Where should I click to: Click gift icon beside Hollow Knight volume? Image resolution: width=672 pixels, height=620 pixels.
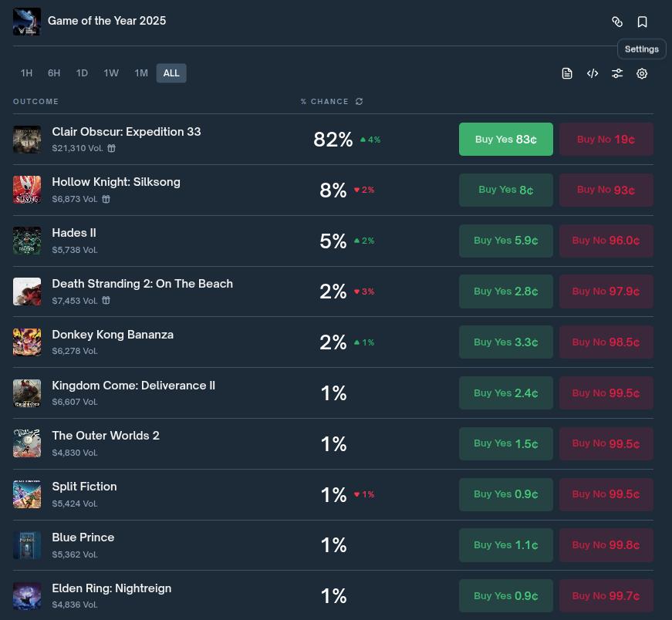click(106, 199)
